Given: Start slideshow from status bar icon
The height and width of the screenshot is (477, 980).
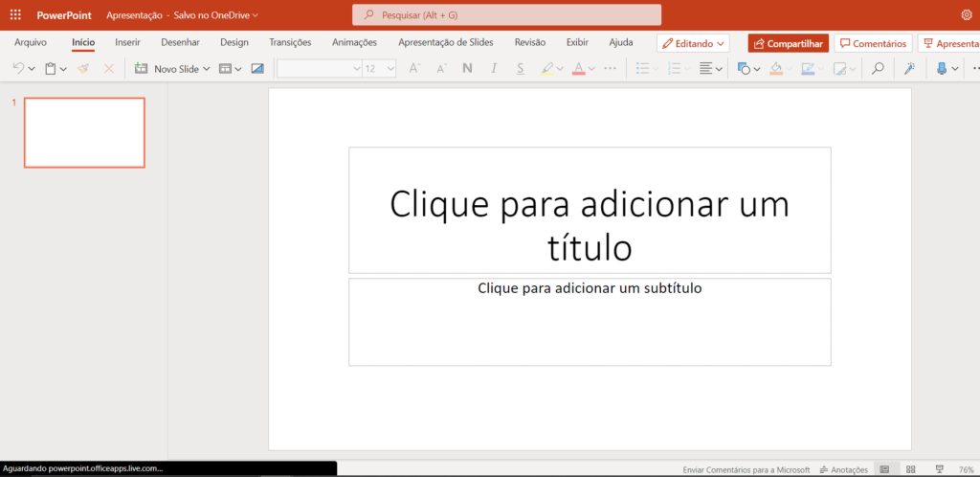Looking at the screenshot, I should click(x=939, y=469).
